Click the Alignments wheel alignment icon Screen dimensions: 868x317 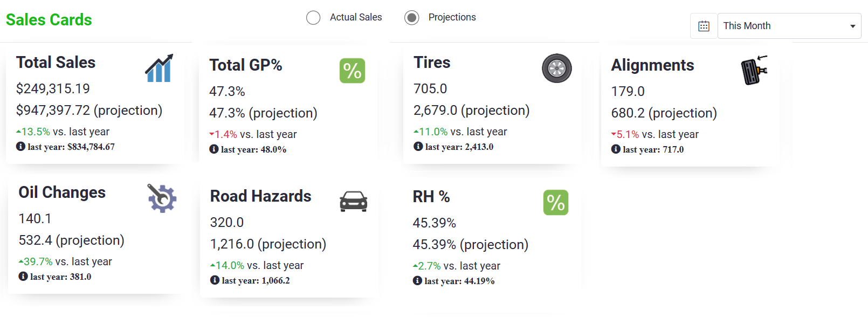click(754, 70)
